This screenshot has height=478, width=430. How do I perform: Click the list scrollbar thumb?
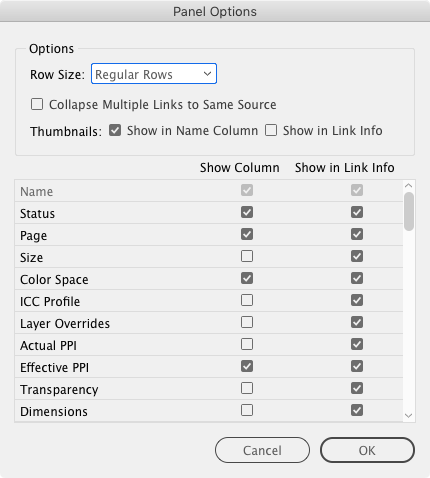tap(409, 211)
